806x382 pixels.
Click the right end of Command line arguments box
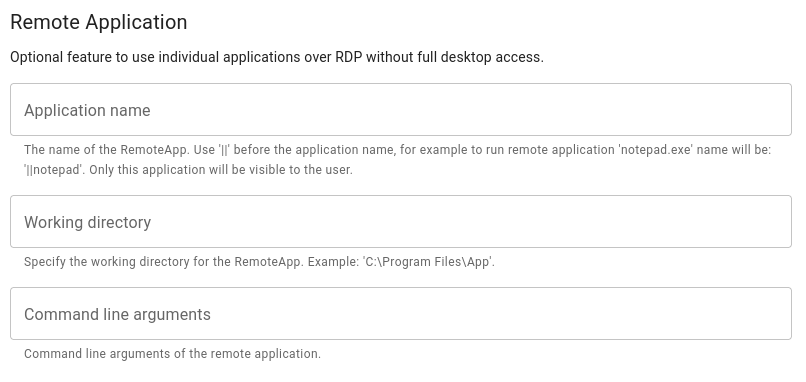tap(771, 314)
